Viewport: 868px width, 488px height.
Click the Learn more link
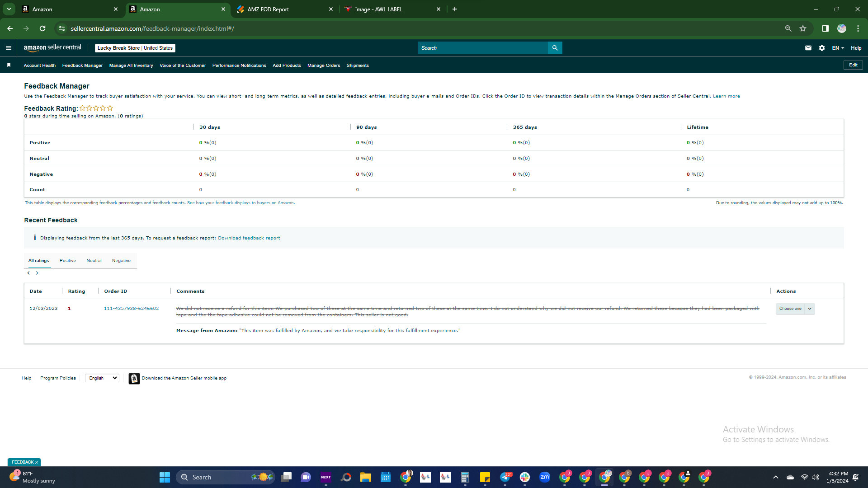click(726, 96)
